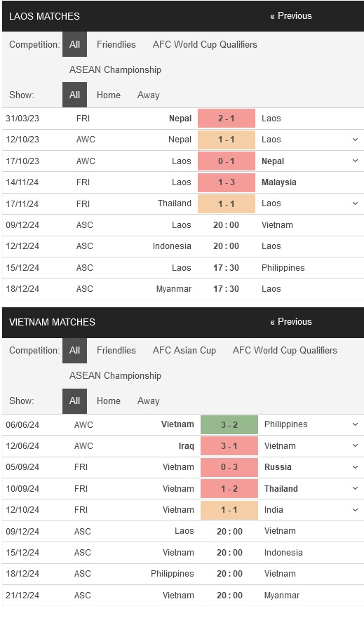The image size is (364, 618).
Task: Expand the Iraq 3-1 Vietnam match chevron
Action: click(x=355, y=445)
